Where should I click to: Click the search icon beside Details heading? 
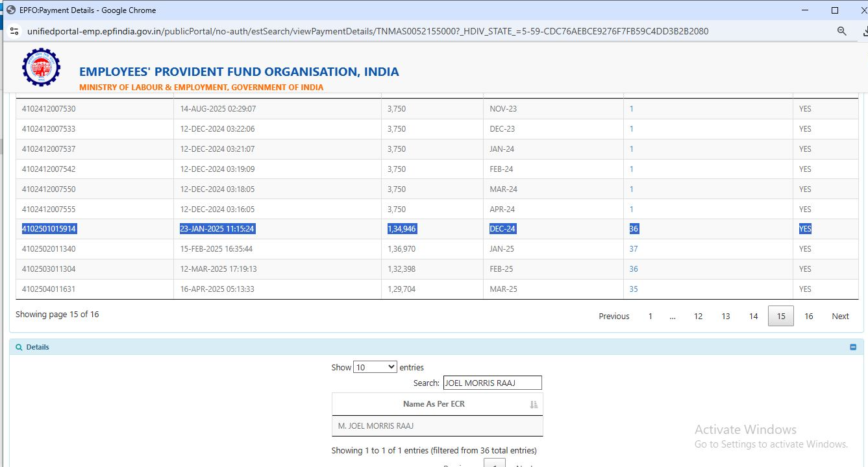point(19,348)
